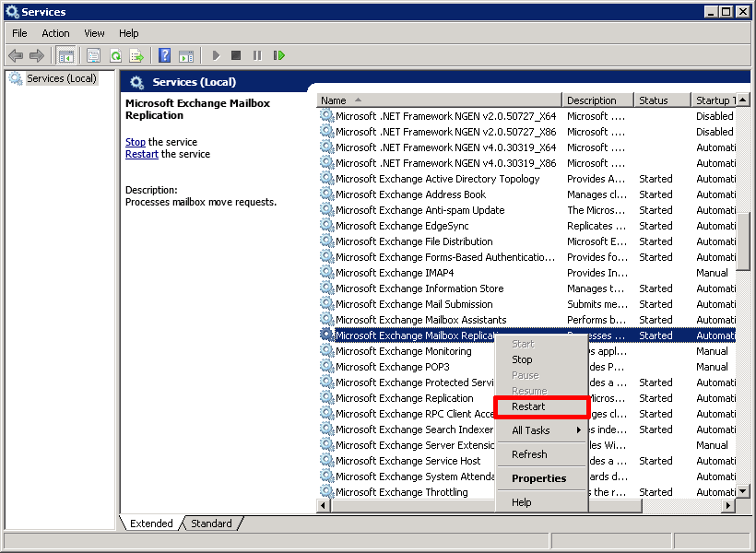Click the vertical scrollbar thumb

tap(743, 242)
